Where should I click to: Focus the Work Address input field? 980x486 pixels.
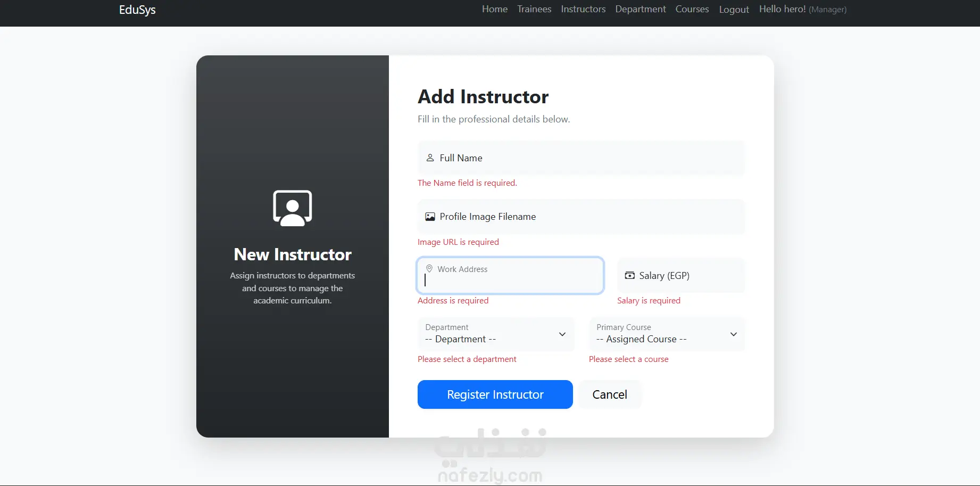[x=510, y=276]
